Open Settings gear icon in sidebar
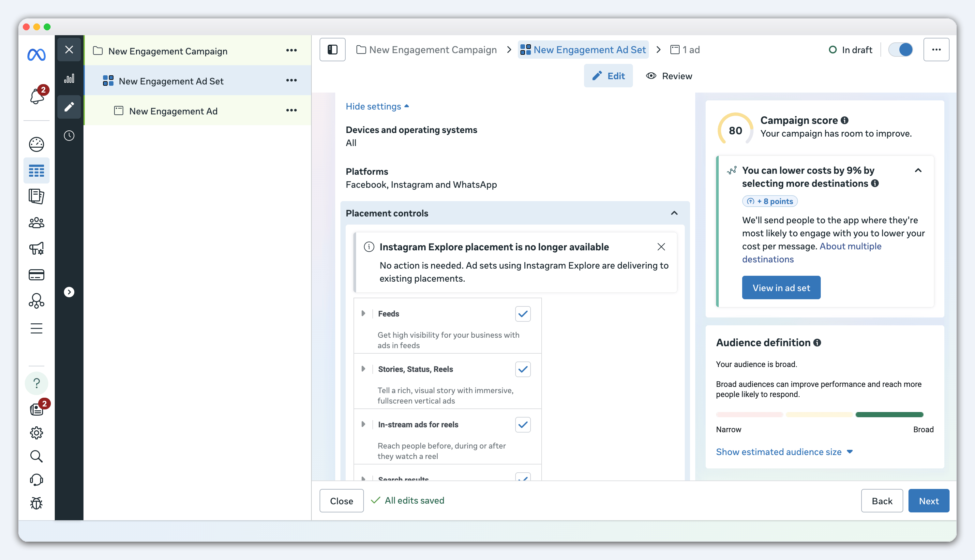975x560 pixels. [x=37, y=433]
